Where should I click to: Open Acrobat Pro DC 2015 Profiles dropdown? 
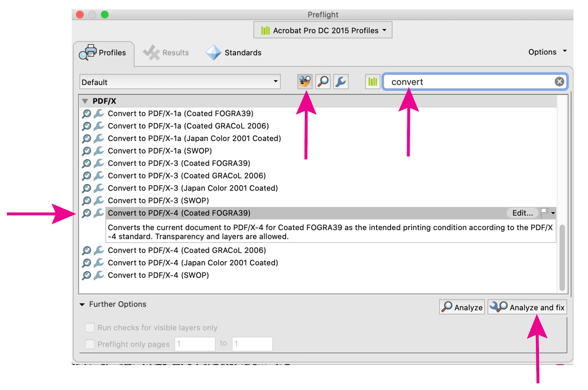point(323,30)
